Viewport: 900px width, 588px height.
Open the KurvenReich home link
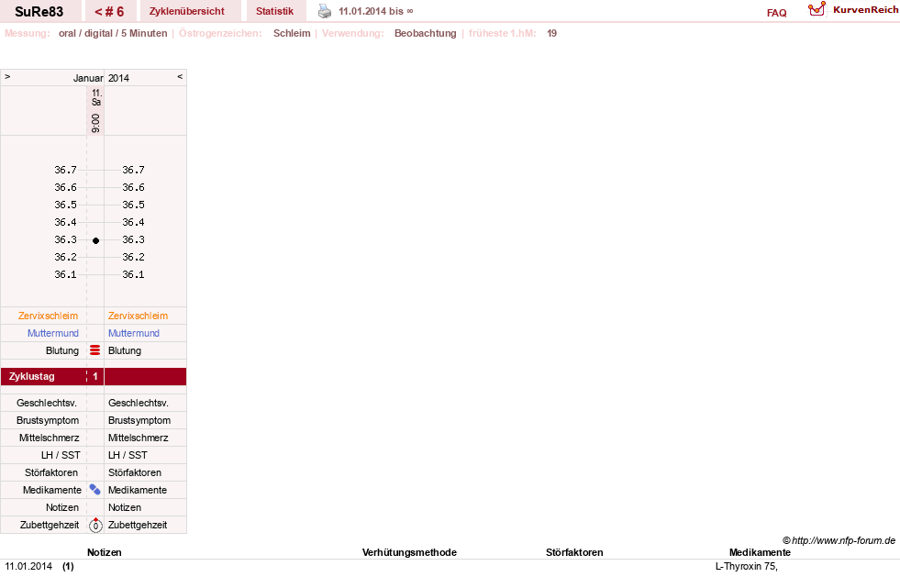point(865,10)
